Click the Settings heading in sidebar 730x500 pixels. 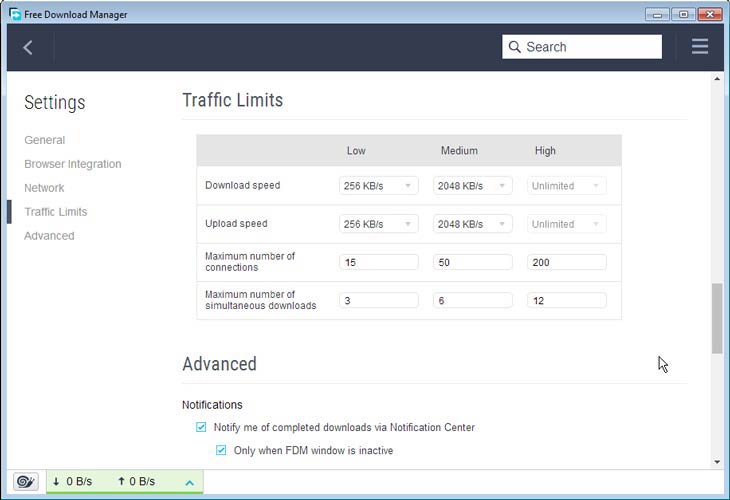point(55,102)
